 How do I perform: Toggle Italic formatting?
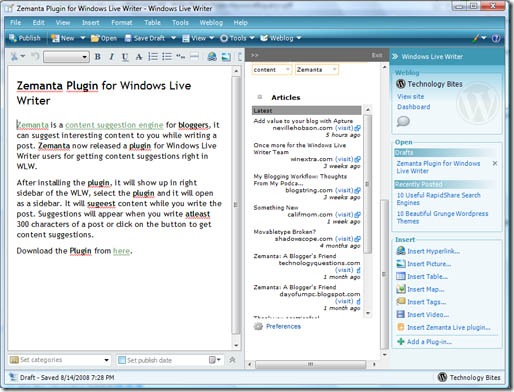click(111, 57)
